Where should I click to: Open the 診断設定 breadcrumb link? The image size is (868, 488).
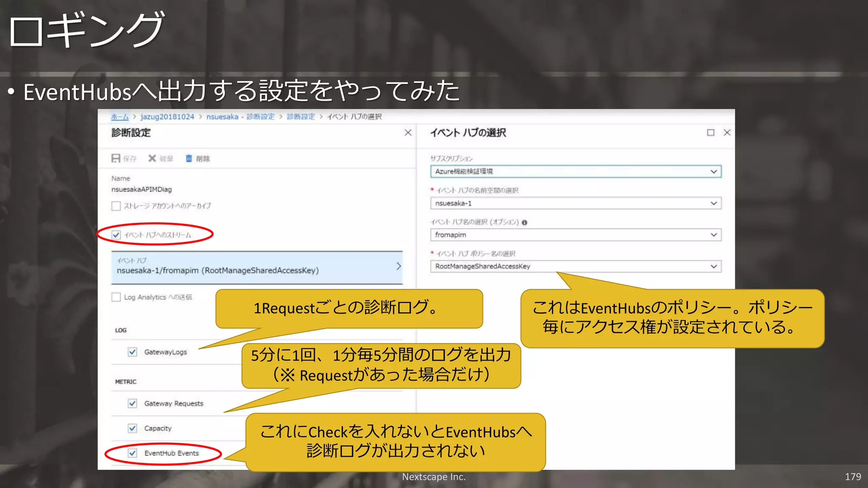click(300, 116)
